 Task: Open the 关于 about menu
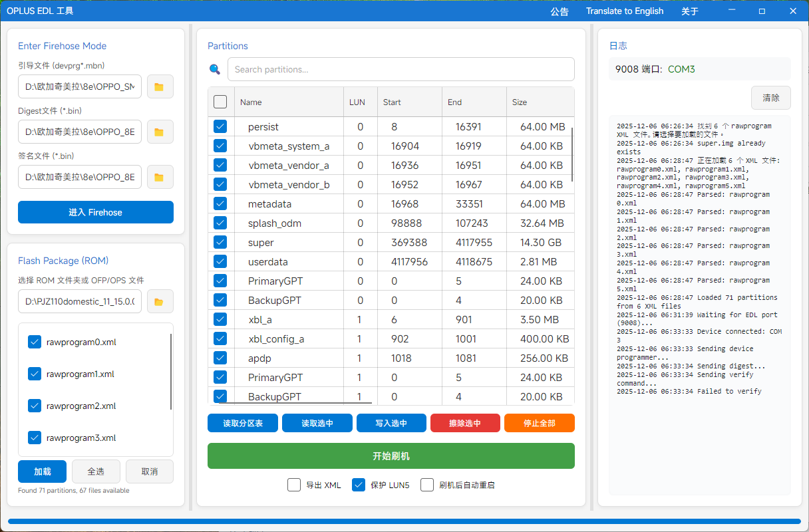pos(690,11)
